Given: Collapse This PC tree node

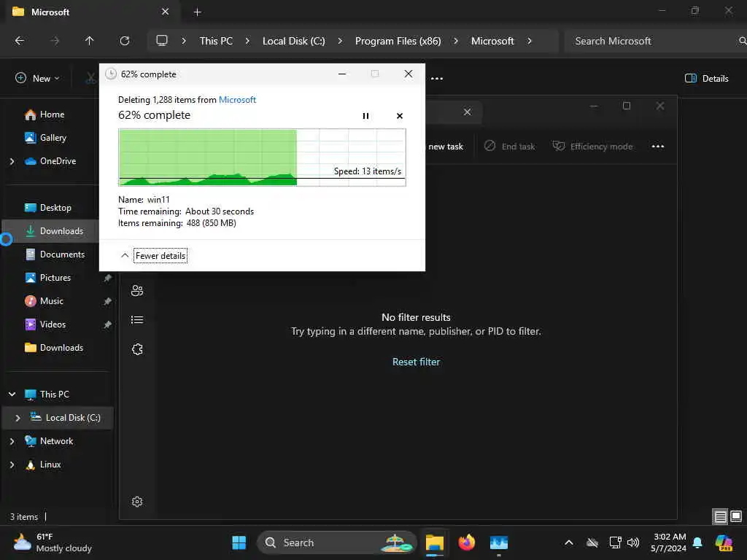Looking at the screenshot, I should click(12, 394).
